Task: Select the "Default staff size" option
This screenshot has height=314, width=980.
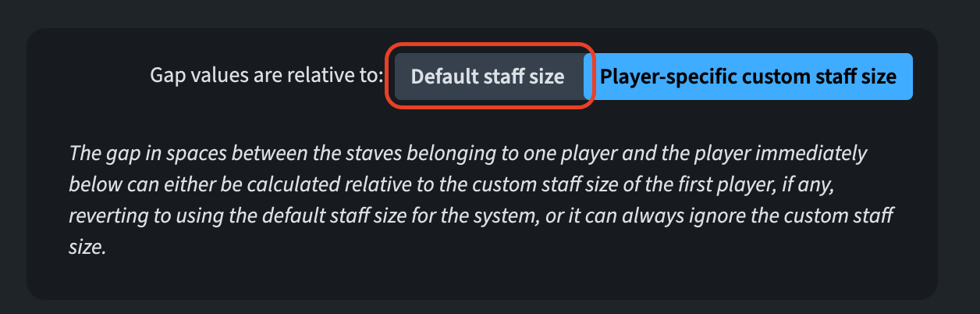Action: tap(488, 77)
